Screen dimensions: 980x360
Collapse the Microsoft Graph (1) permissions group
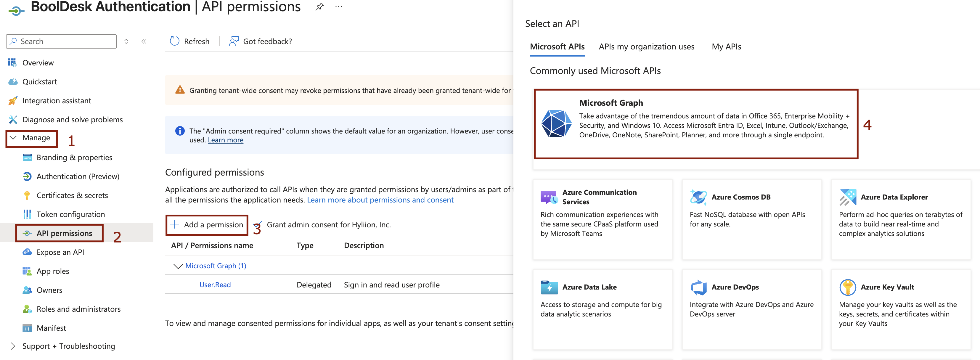178,266
